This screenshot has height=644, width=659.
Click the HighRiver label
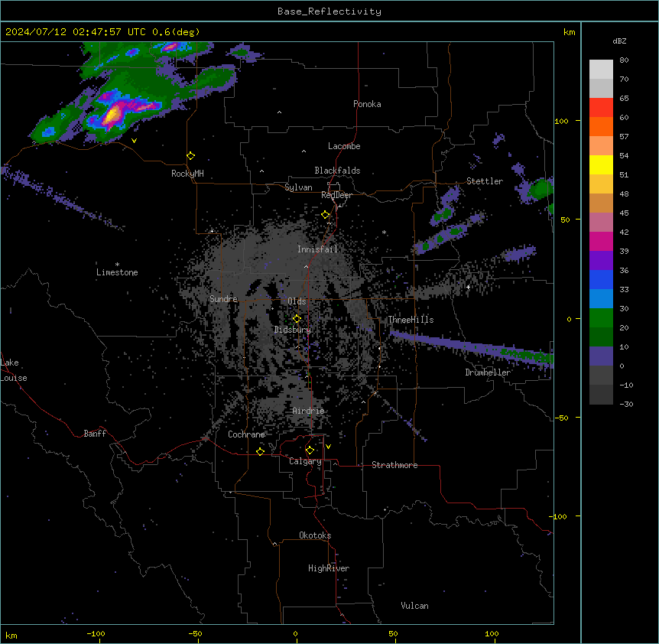point(329,568)
